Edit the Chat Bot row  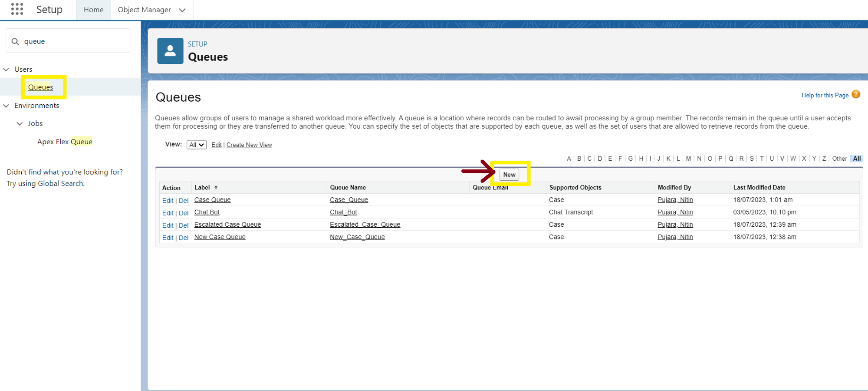tap(168, 213)
